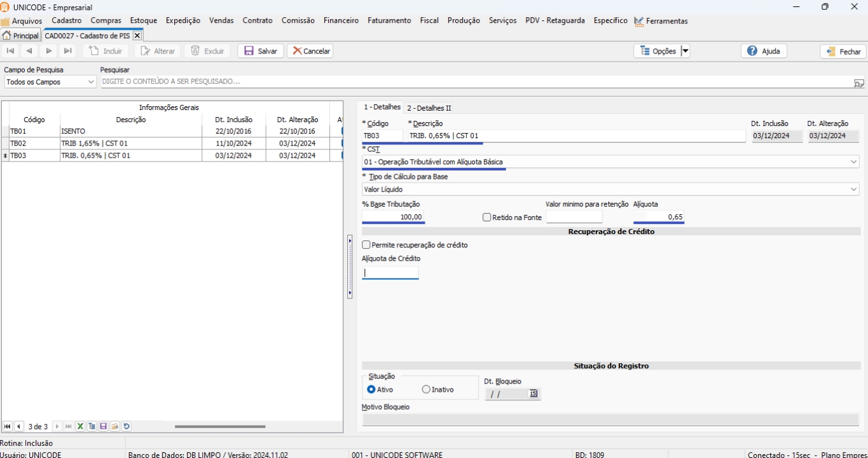Viewport: 868px width, 458px height.
Task: Click the search icon at right of search bar
Action: 858,83
